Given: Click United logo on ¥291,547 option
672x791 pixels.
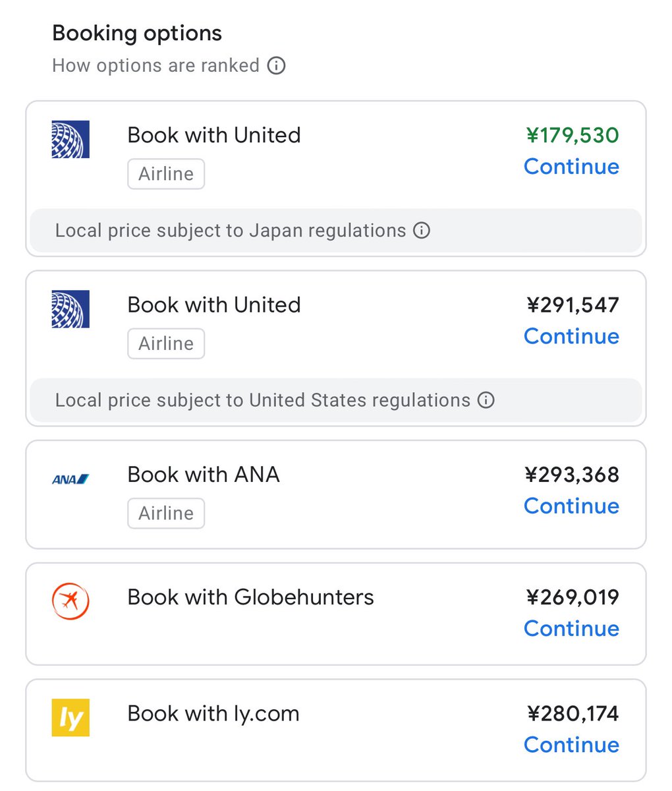Looking at the screenshot, I should [70, 309].
